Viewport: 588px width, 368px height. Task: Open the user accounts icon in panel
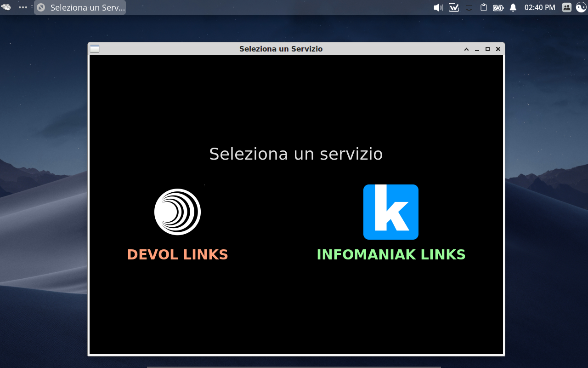tap(567, 7)
